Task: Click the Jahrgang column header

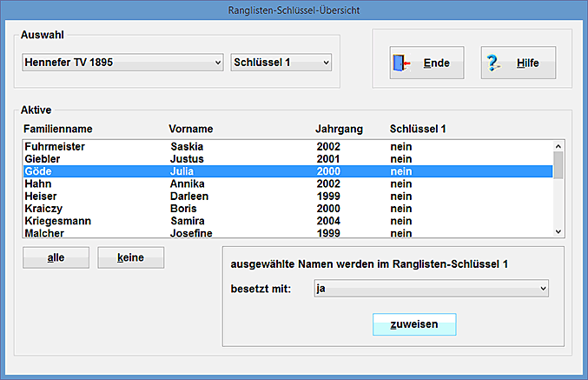Action: [x=338, y=129]
